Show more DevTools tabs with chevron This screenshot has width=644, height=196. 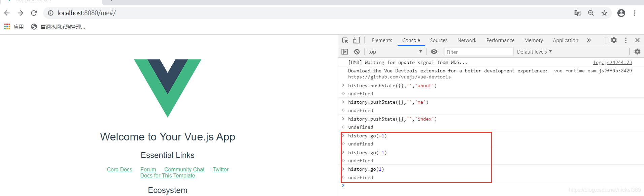[589, 40]
